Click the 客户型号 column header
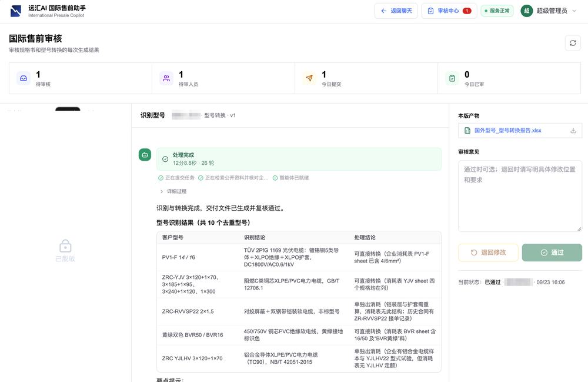 click(x=172, y=238)
